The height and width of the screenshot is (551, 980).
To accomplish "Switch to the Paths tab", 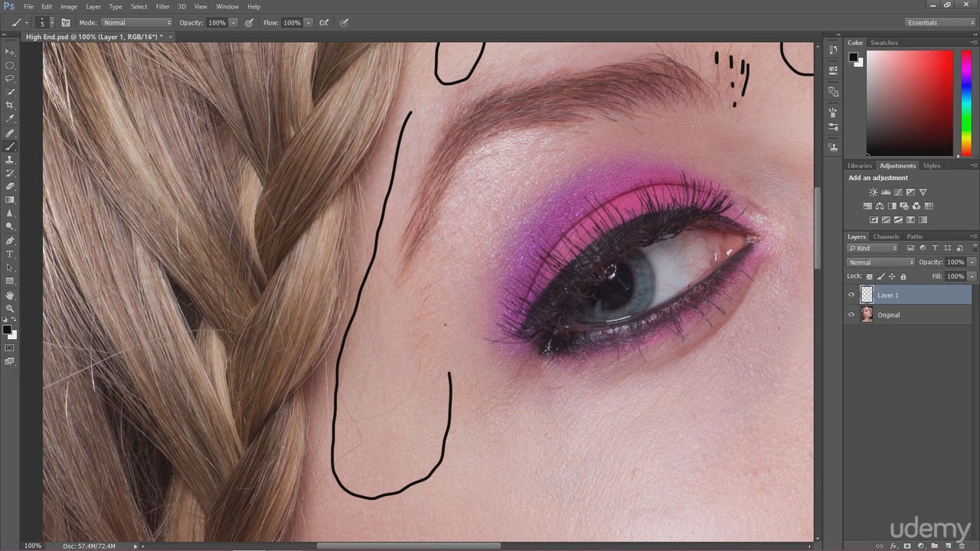I will [915, 236].
